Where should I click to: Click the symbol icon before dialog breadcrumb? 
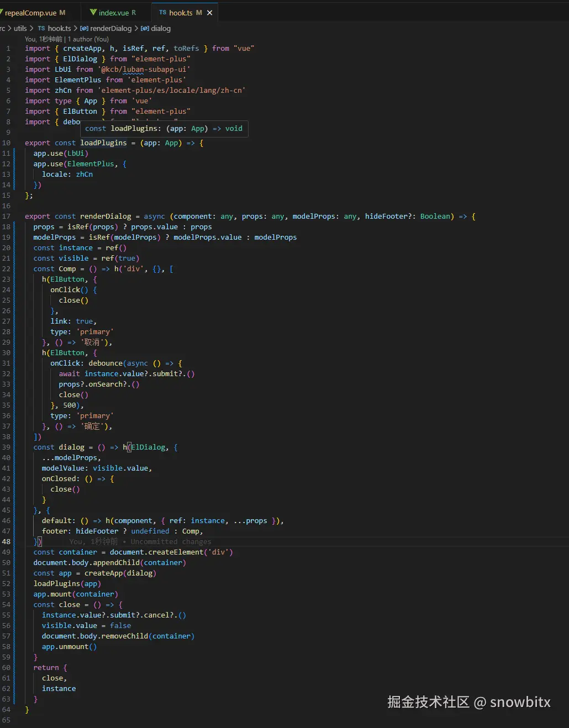coord(145,28)
